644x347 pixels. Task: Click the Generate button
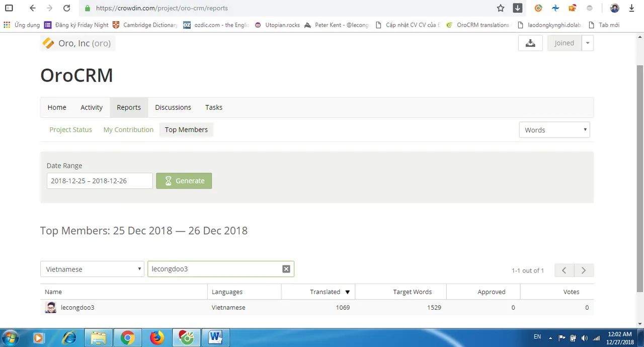coord(184,181)
